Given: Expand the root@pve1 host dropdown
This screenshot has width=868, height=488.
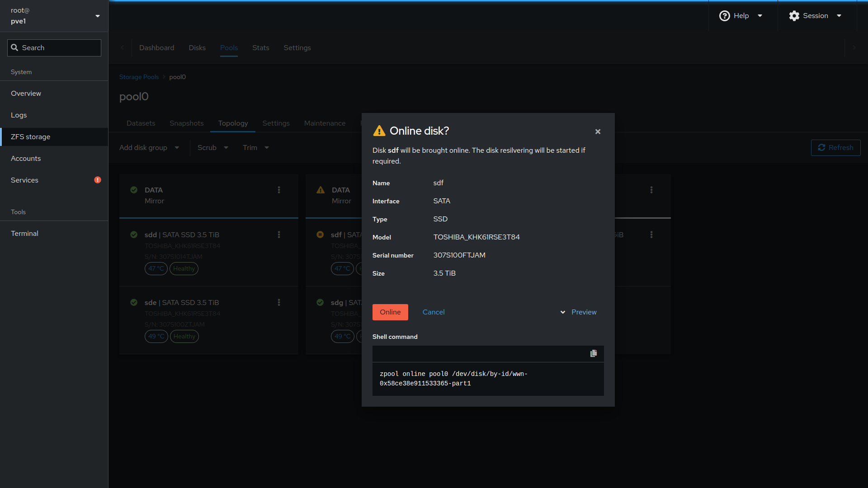Looking at the screenshot, I should pos(98,16).
